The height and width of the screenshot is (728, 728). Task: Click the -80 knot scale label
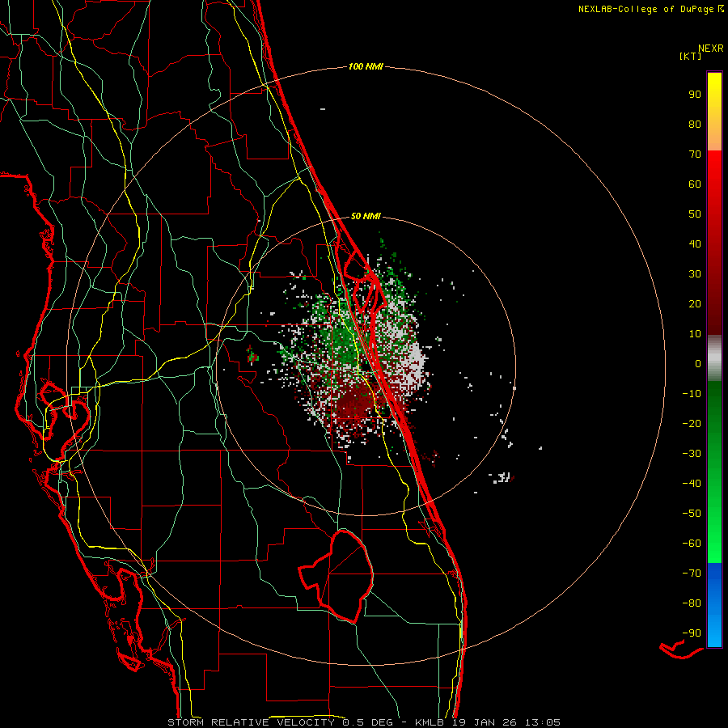[692, 603]
